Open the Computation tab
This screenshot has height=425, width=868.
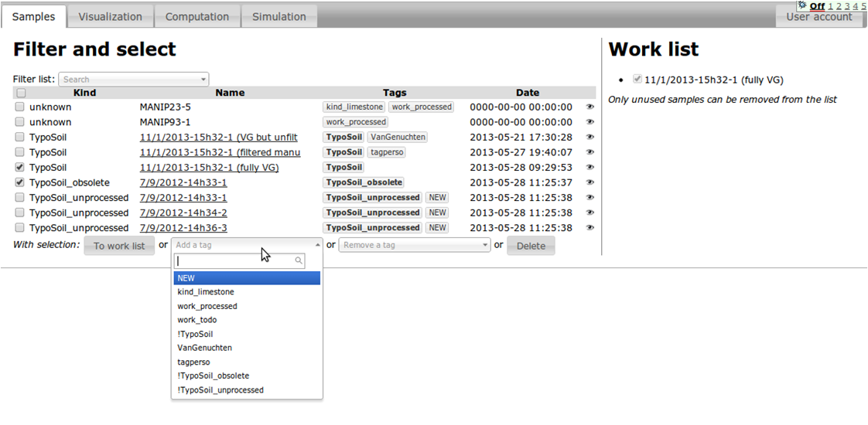pos(197,16)
